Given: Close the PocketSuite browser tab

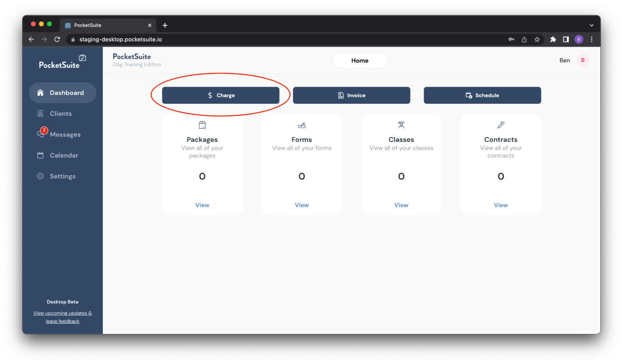Looking at the screenshot, I should point(150,25).
